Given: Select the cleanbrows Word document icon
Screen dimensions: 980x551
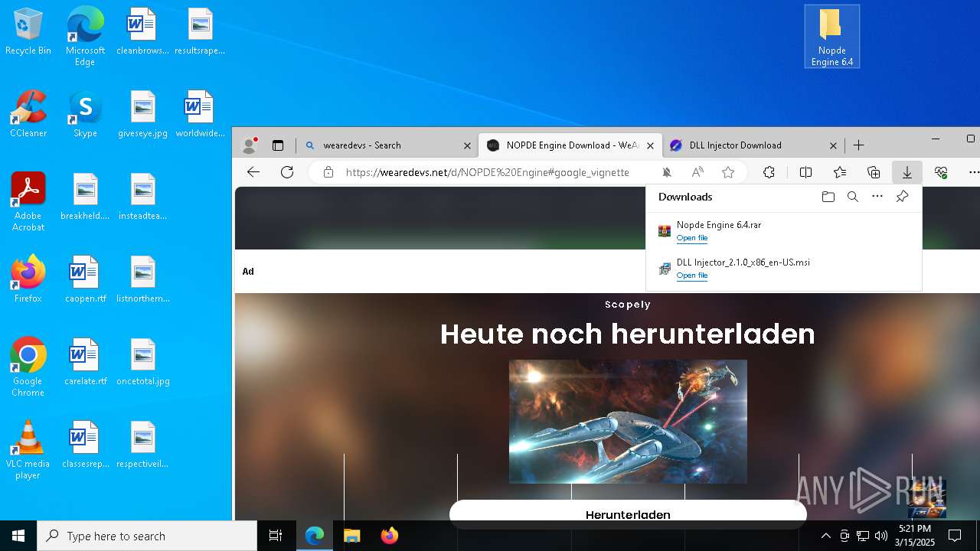Looking at the screenshot, I should (142, 32).
